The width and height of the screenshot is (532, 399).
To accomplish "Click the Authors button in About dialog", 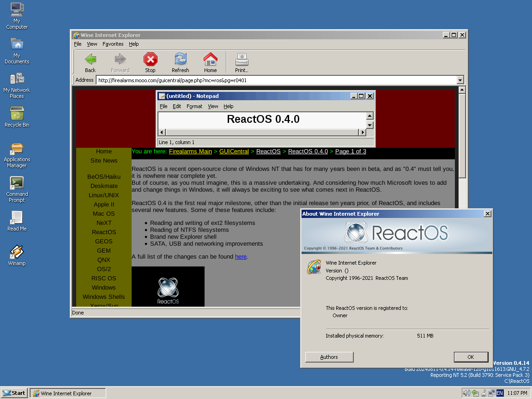I will coord(329,357).
